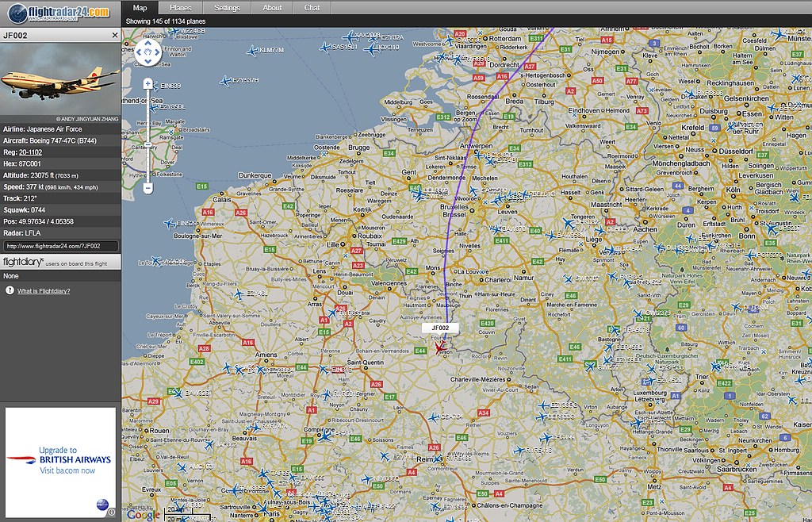Pan the map up with arrow control
Viewport: 812px width, 522px height.
click(148, 44)
